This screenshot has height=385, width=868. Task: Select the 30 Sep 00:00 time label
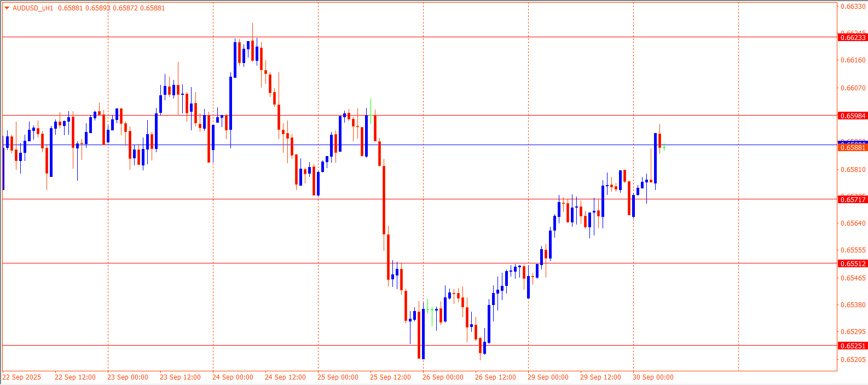click(x=653, y=377)
